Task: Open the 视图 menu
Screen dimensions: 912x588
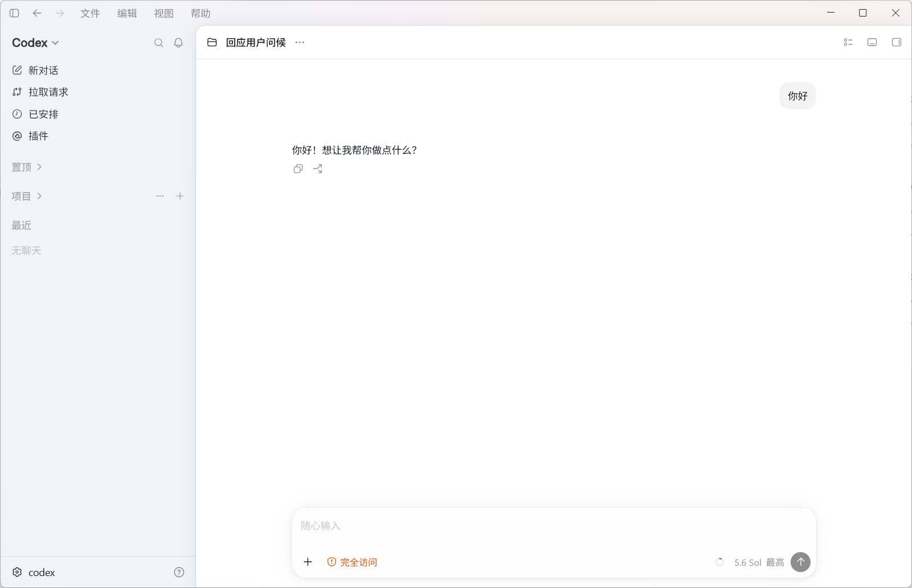Action: point(164,13)
